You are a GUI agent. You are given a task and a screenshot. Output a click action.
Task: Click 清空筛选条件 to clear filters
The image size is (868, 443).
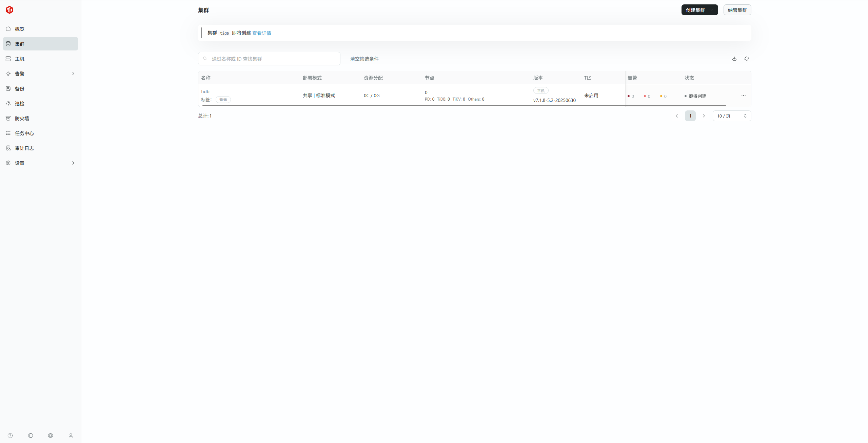pyautogui.click(x=364, y=59)
